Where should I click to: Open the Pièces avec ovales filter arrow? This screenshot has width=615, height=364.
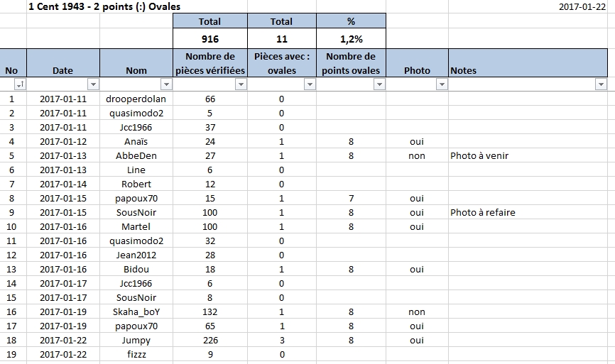[x=310, y=84]
